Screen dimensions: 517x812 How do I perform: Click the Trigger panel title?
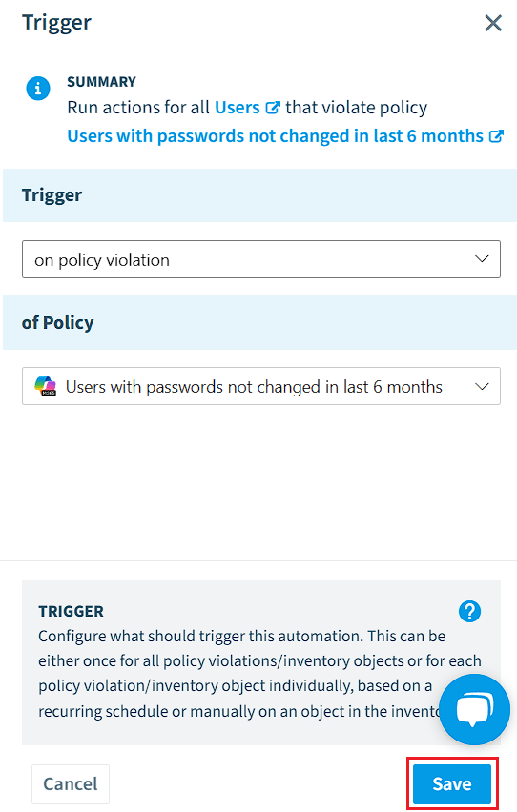pos(56,23)
